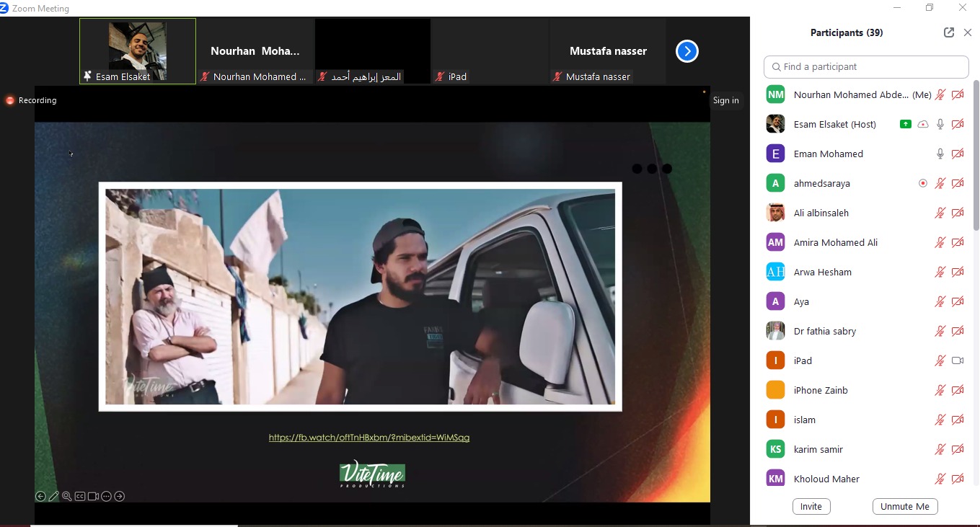This screenshot has height=527, width=980.
Task: Click the Recording indicator
Action: coord(31,100)
